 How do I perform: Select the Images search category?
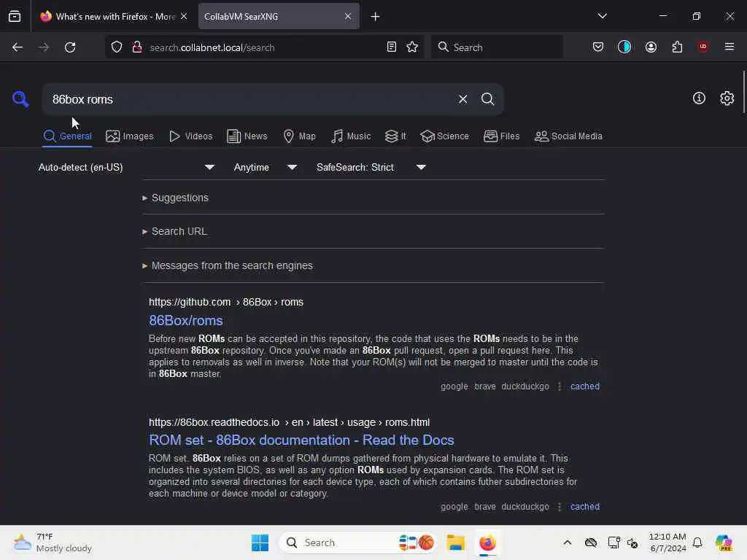click(x=130, y=136)
